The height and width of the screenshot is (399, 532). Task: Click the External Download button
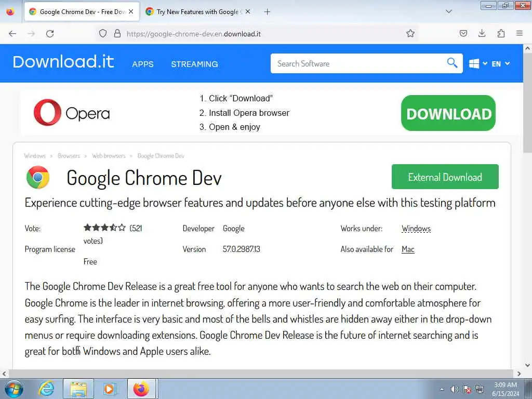pos(445,177)
